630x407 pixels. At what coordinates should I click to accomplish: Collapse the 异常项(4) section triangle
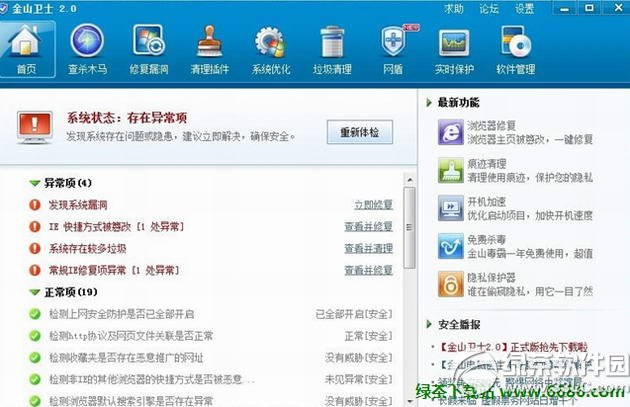[x=35, y=183]
